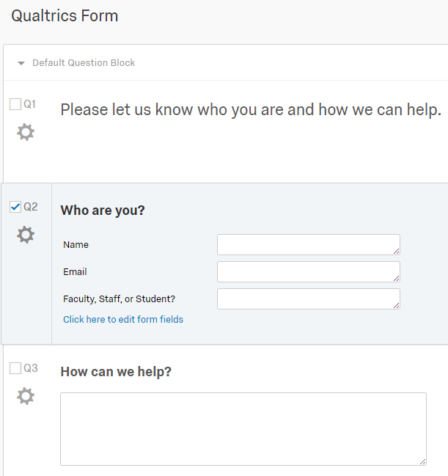The height and width of the screenshot is (476, 448).
Task: Click the Name field label
Action: coord(76,244)
